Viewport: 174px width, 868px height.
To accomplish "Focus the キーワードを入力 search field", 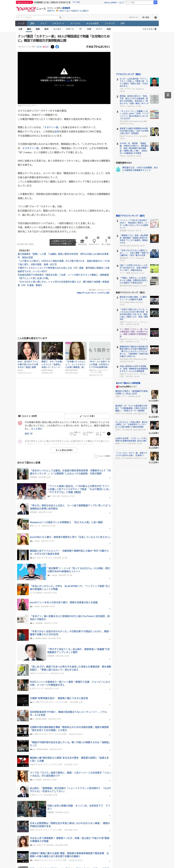I will pos(38,18).
